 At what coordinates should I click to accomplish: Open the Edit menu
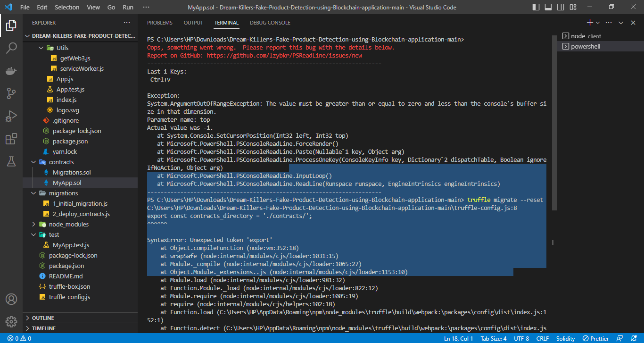click(x=42, y=7)
